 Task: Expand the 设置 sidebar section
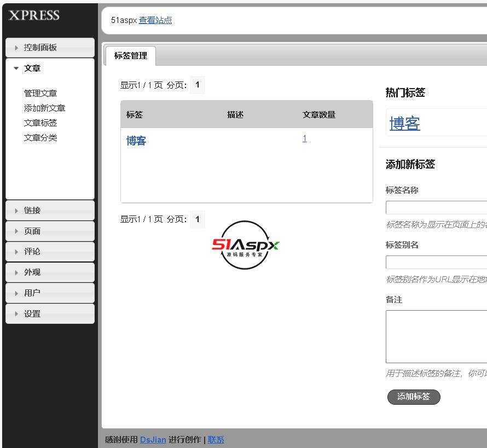(x=50, y=314)
